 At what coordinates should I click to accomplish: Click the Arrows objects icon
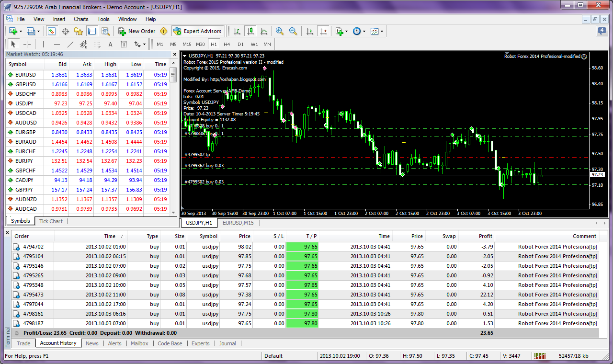(x=137, y=44)
